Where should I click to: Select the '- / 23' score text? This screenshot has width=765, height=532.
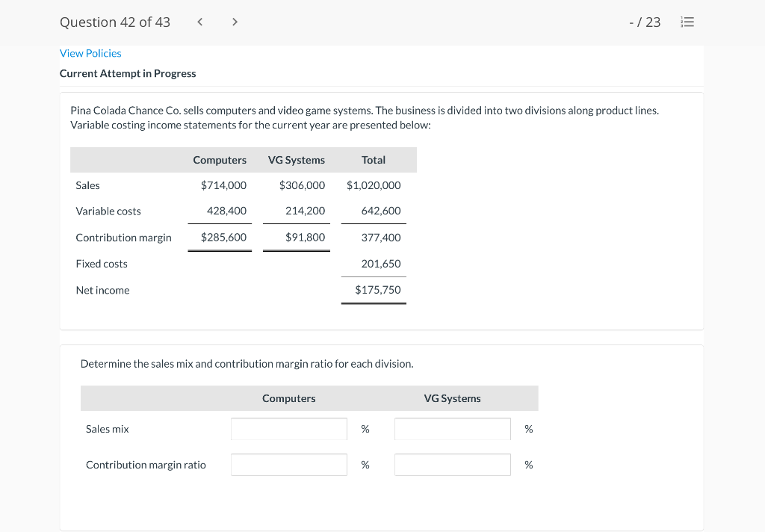(x=645, y=22)
